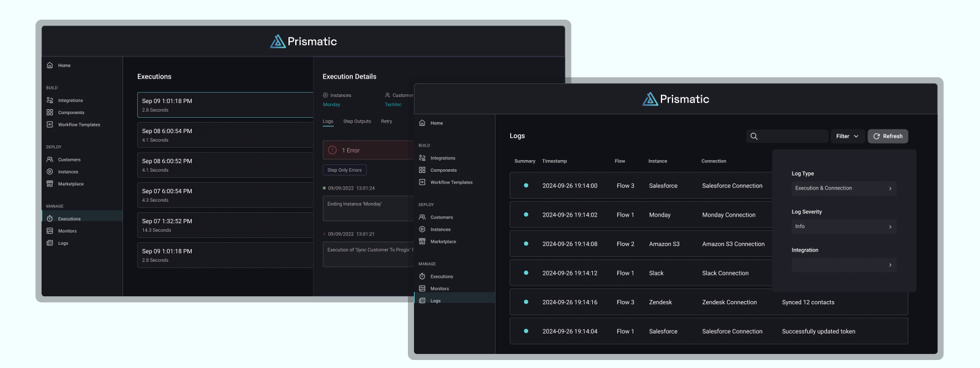Click the Logs icon in Logs window sidebar
This screenshot has width=980, height=368.
[x=422, y=301]
